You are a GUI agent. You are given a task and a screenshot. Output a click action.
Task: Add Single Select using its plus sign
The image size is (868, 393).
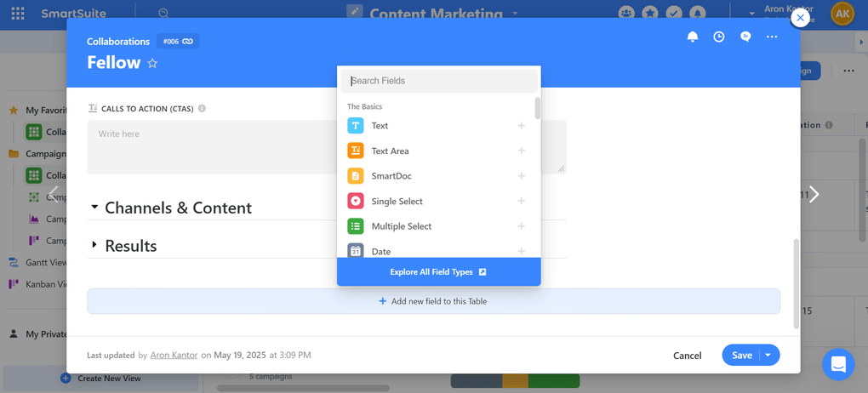(521, 201)
